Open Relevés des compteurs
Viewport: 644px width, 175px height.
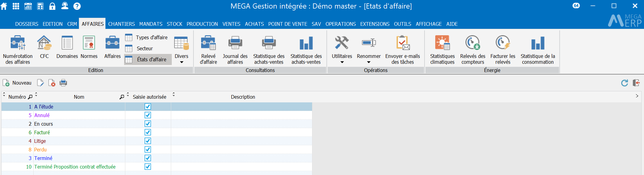point(473,50)
